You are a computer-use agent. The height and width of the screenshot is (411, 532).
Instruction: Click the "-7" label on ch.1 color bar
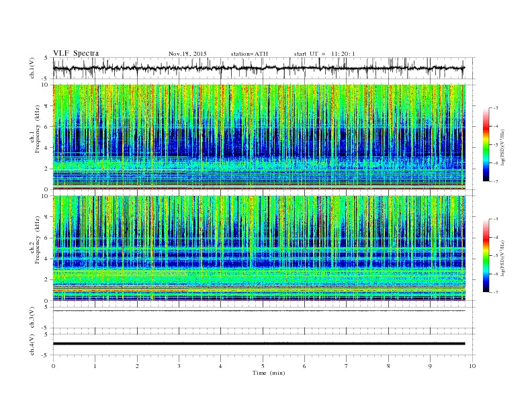pyautogui.click(x=495, y=181)
